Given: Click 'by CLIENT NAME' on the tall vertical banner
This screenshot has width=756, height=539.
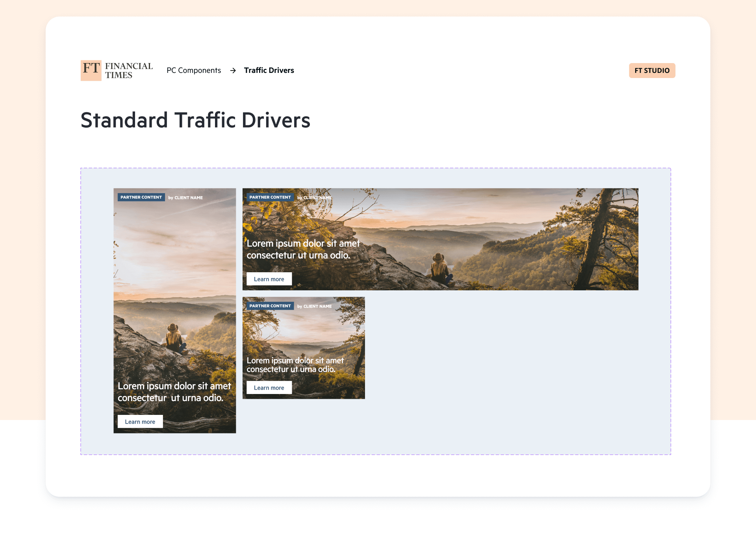Looking at the screenshot, I should (x=185, y=198).
